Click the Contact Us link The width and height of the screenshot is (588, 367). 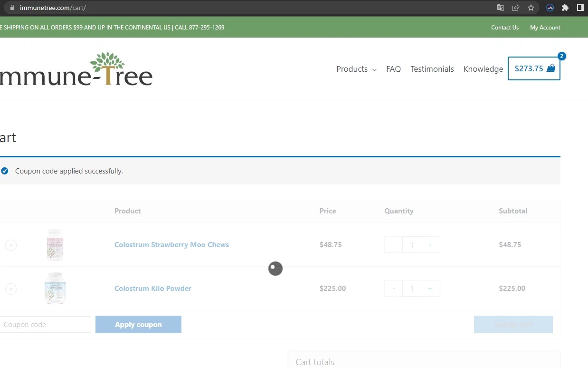tap(505, 28)
